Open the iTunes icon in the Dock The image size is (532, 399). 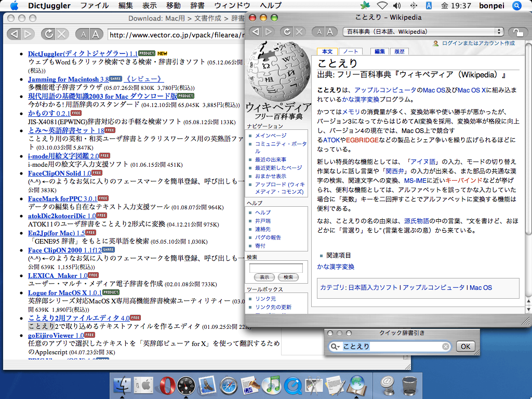[271, 386]
